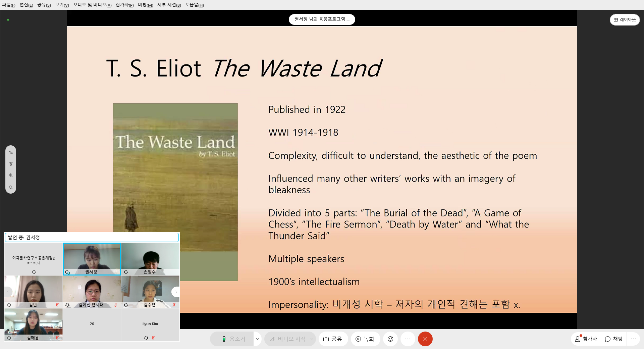The height and width of the screenshot is (349, 644).
Task: Toggle the 비디오 시작 video button
Action: tap(287, 339)
